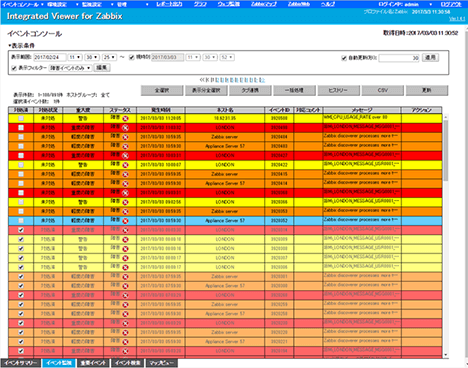468x368 pixels.
Task: Open start minute dropdown showing 30
Action: coord(92,57)
